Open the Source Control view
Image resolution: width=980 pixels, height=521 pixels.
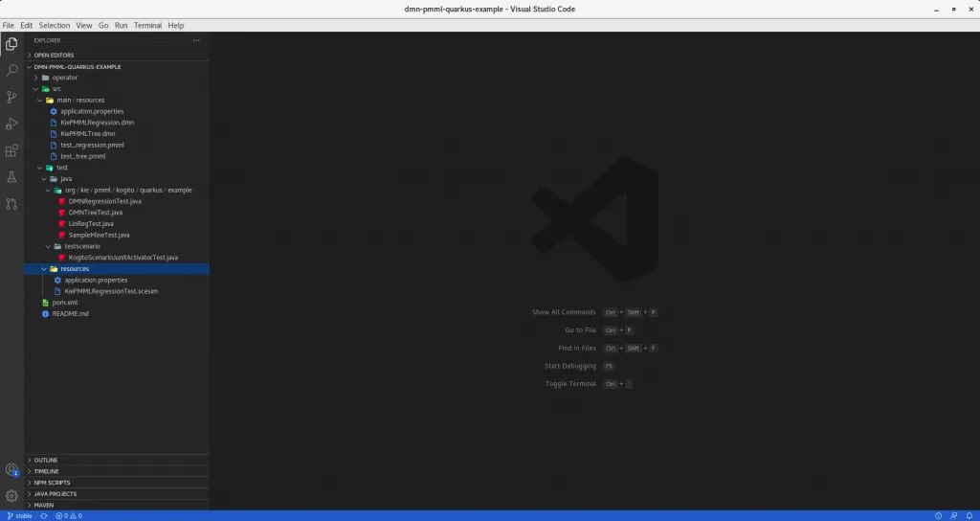11,97
